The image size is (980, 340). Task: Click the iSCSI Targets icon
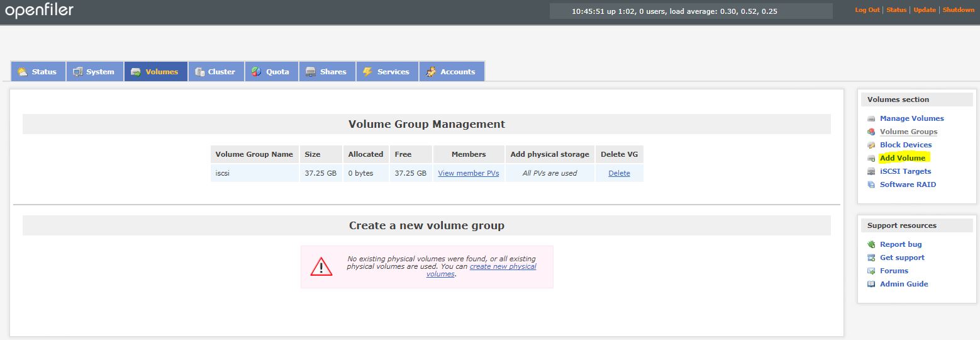click(871, 172)
